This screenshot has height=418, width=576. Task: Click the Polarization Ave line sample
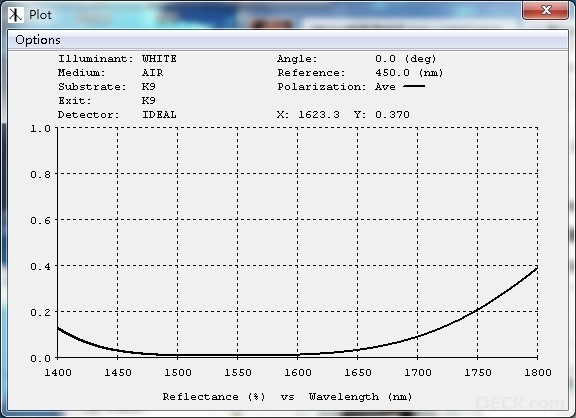click(x=414, y=86)
